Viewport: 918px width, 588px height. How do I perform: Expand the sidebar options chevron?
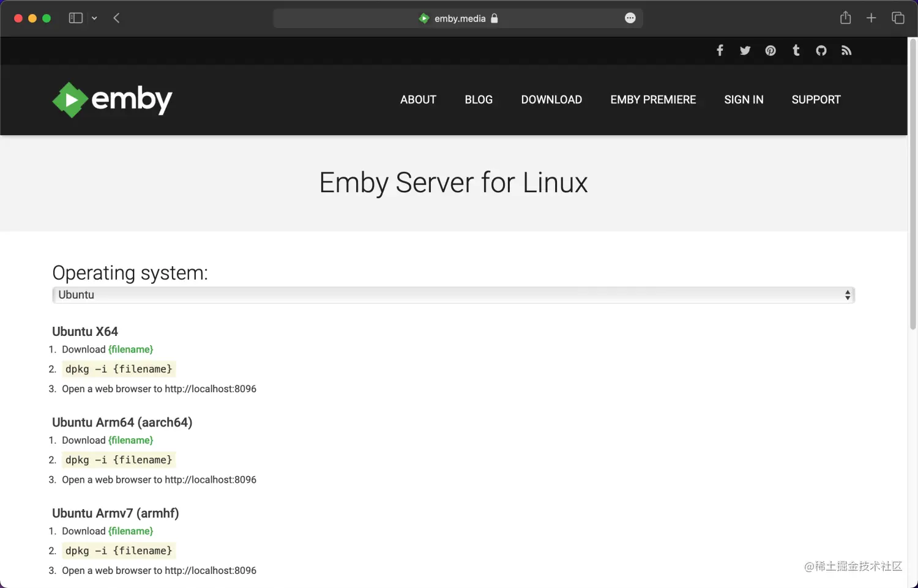94,18
